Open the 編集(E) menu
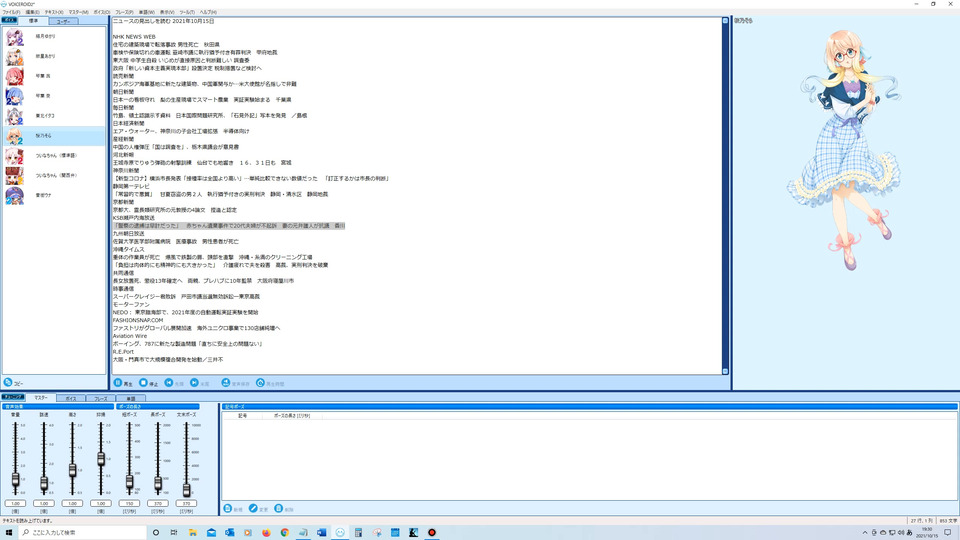960x540 pixels. [32, 12]
